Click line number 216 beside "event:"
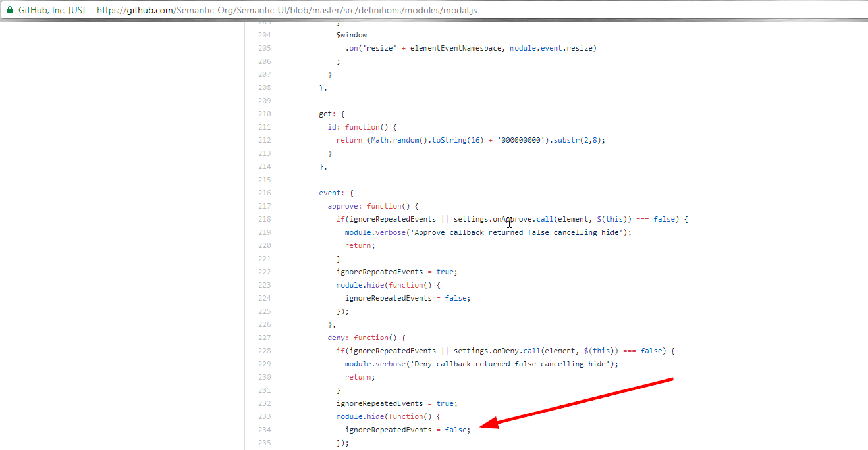This screenshot has width=868, height=450. tap(264, 192)
